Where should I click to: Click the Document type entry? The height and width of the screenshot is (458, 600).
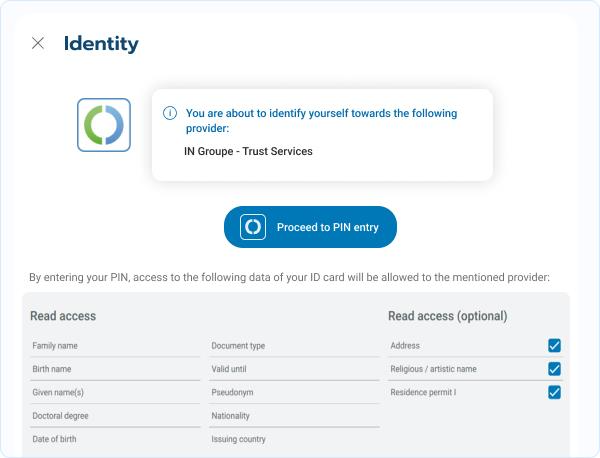(238, 346)
